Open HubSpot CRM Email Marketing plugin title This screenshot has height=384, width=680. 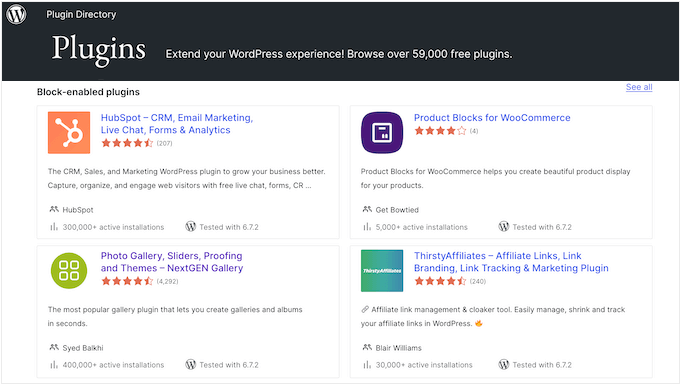pos(177,124)
